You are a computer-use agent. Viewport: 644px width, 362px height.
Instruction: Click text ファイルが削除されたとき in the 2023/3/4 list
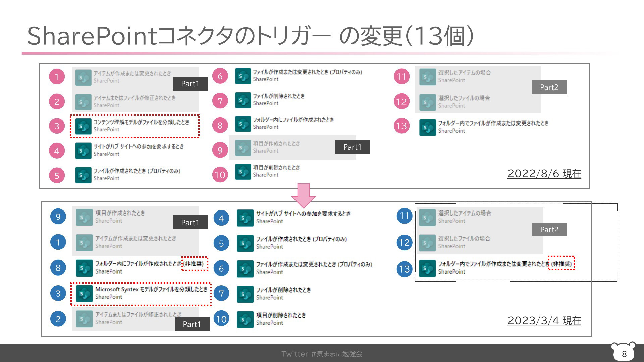pyautogui.click(x=283, y=290)
